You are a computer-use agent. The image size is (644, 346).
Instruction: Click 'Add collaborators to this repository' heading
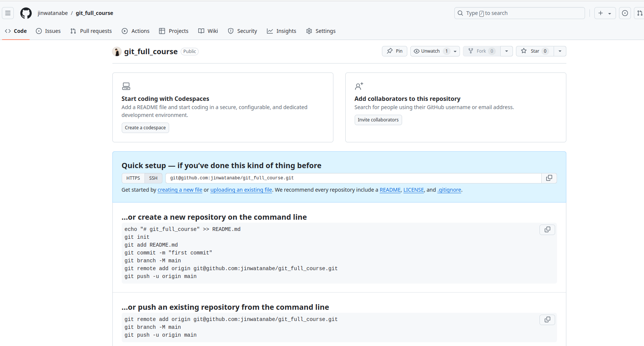point(407,99)
